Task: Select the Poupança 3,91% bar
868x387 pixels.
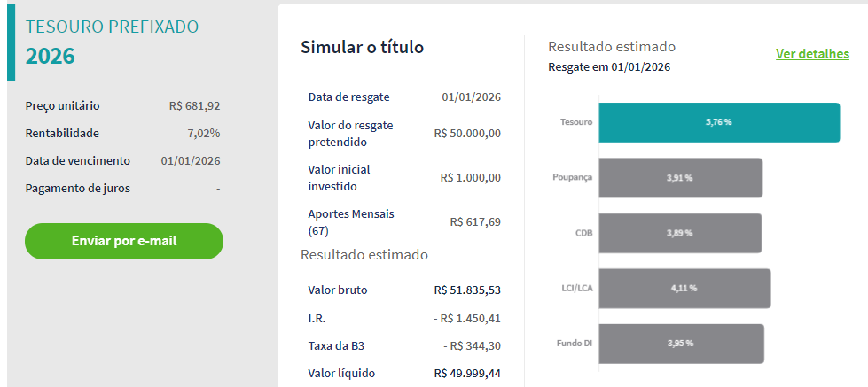Action: tap(680, 178)
